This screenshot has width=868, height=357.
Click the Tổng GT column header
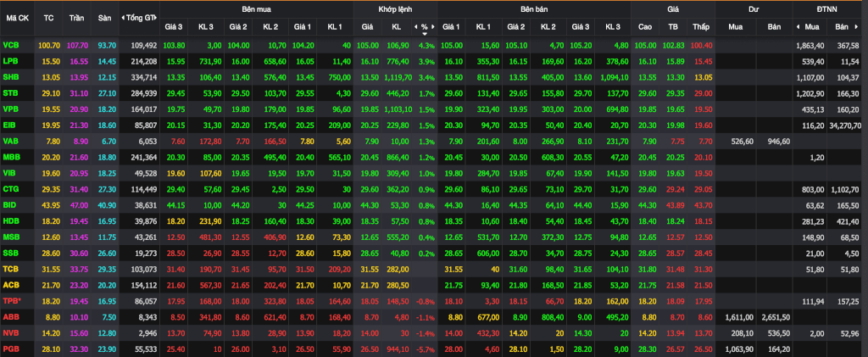coord(140,18)
